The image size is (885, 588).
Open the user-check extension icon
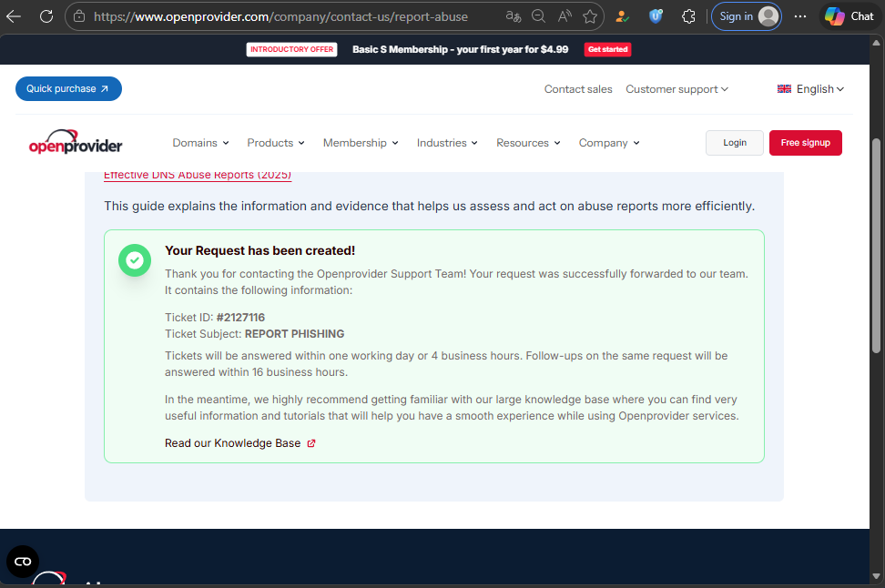pos(622,16)
